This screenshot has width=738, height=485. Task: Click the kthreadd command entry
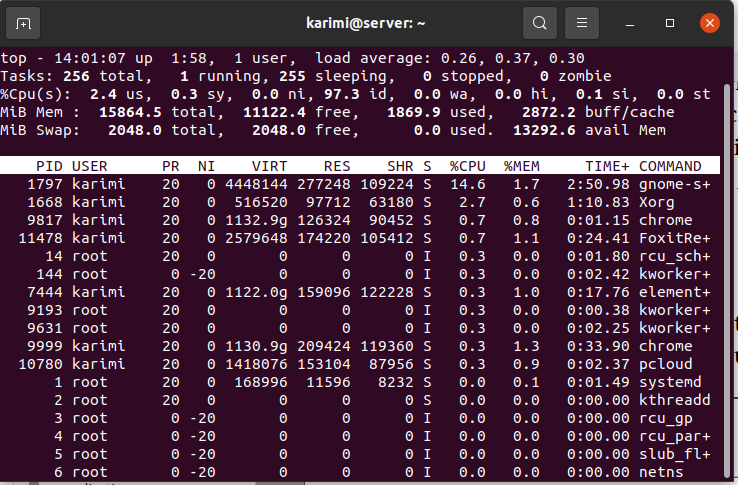pyautogui.click(x=674, y=400)
